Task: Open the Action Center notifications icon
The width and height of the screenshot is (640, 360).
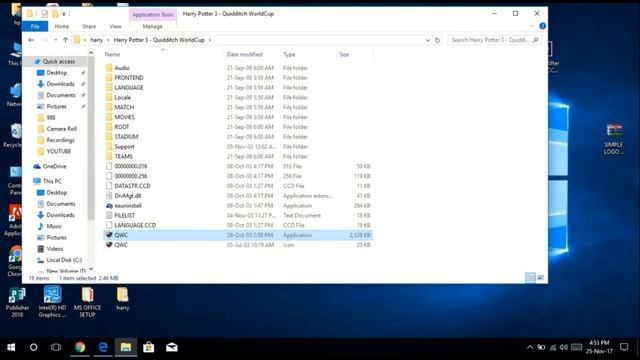Action: tap(624, 347)
